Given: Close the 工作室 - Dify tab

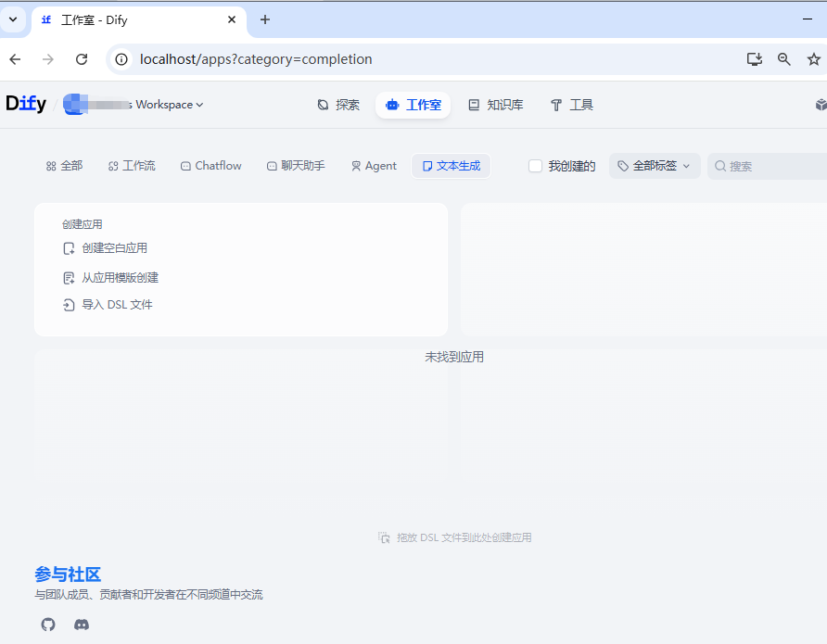Looking at the screenshot, I should click(x=232, y=20).
